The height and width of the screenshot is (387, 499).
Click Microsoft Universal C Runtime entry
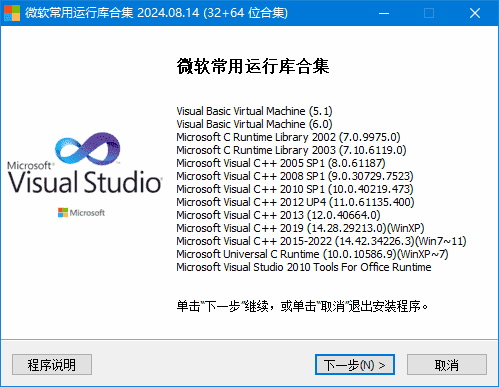click(x=312, y=254)
